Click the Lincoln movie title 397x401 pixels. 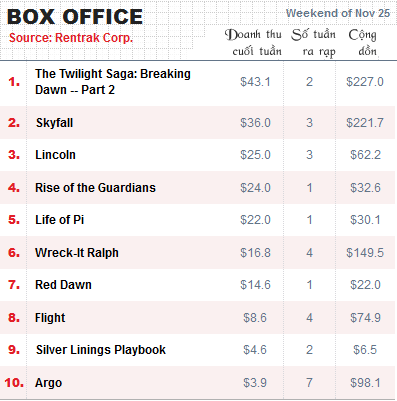(55, 155)
